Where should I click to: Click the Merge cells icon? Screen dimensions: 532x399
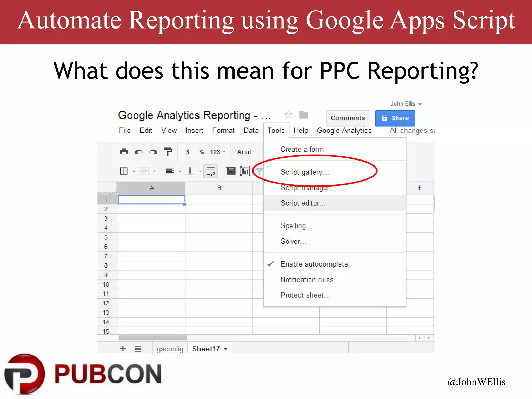144,171
